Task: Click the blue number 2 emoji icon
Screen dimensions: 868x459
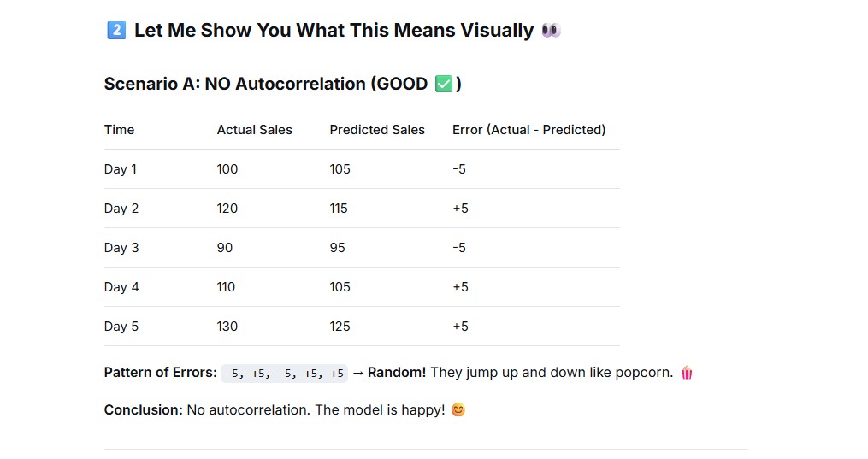Action: (x=116, y=30)
